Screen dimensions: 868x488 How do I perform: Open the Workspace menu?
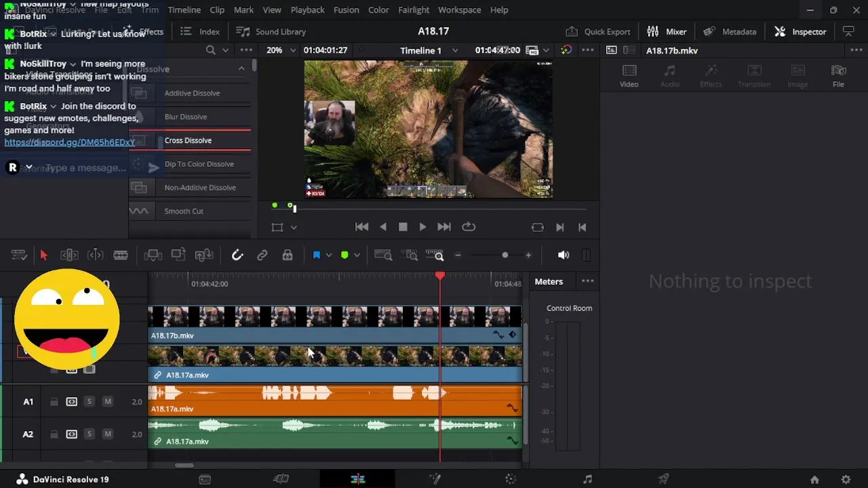tap(460, 9)
